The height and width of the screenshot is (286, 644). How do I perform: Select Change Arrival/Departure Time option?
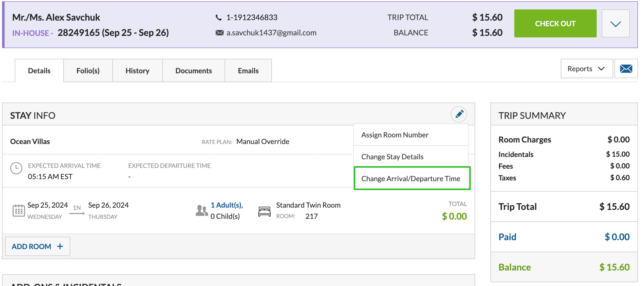(x=411, y=179)
